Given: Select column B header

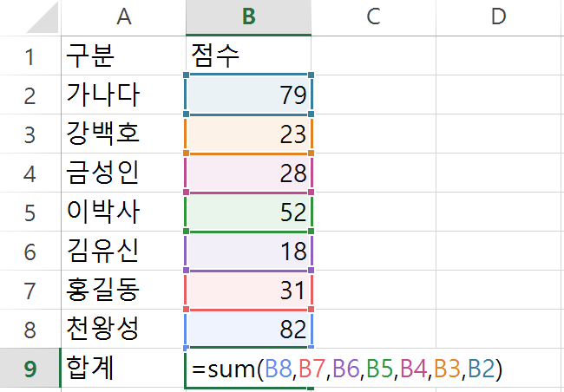Looking at the screenshot, I should point(248,17).
